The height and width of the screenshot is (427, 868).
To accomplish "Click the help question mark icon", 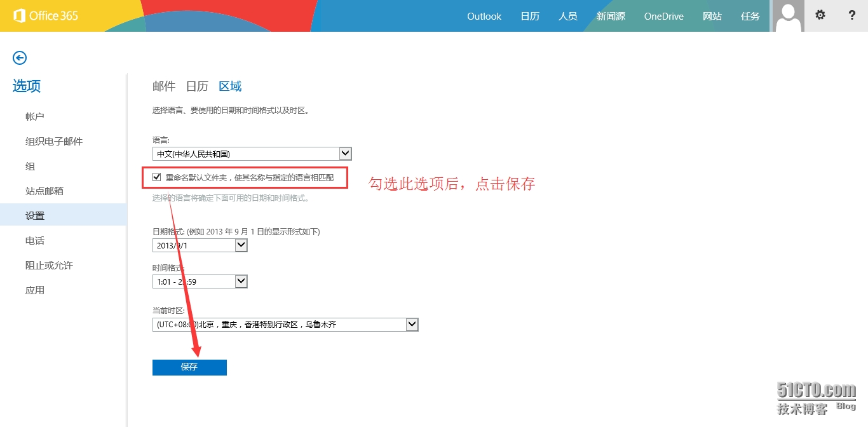I will tap(852, 15).
